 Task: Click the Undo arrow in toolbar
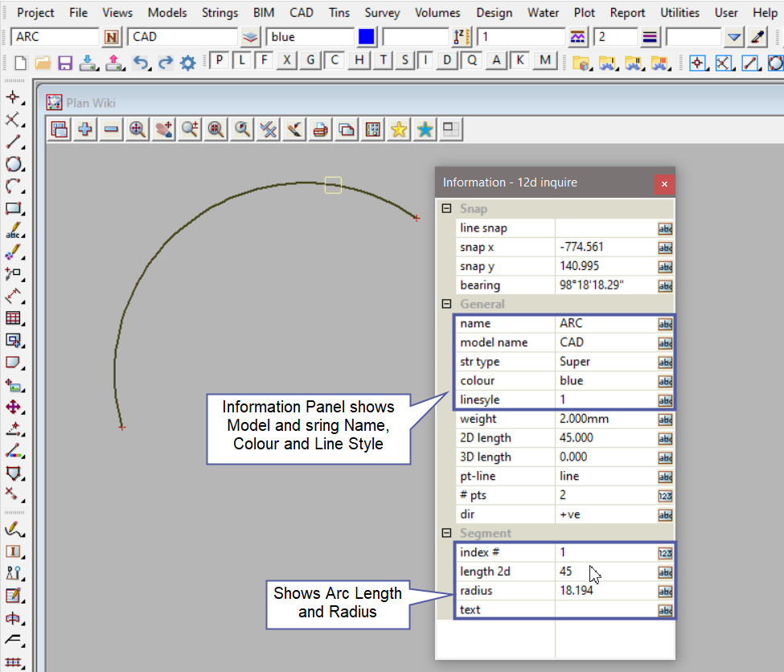(x=141, y=63)
